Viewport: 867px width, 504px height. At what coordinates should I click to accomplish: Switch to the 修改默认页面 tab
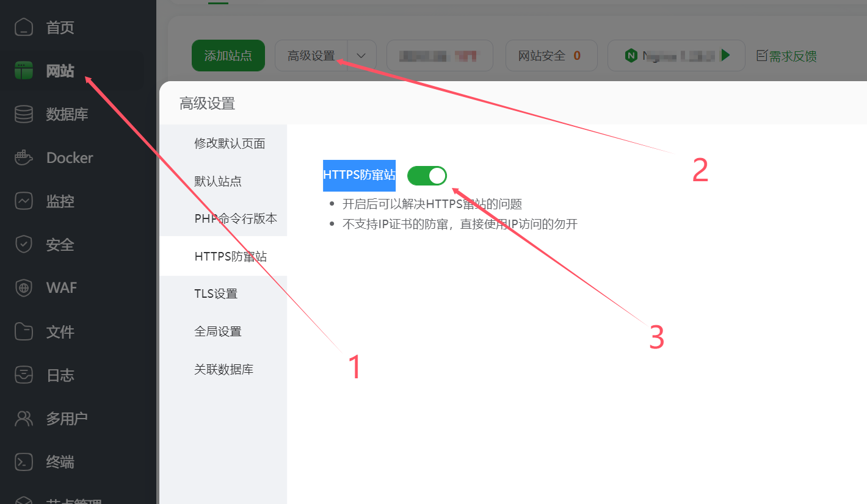click(x=230, y=143)
